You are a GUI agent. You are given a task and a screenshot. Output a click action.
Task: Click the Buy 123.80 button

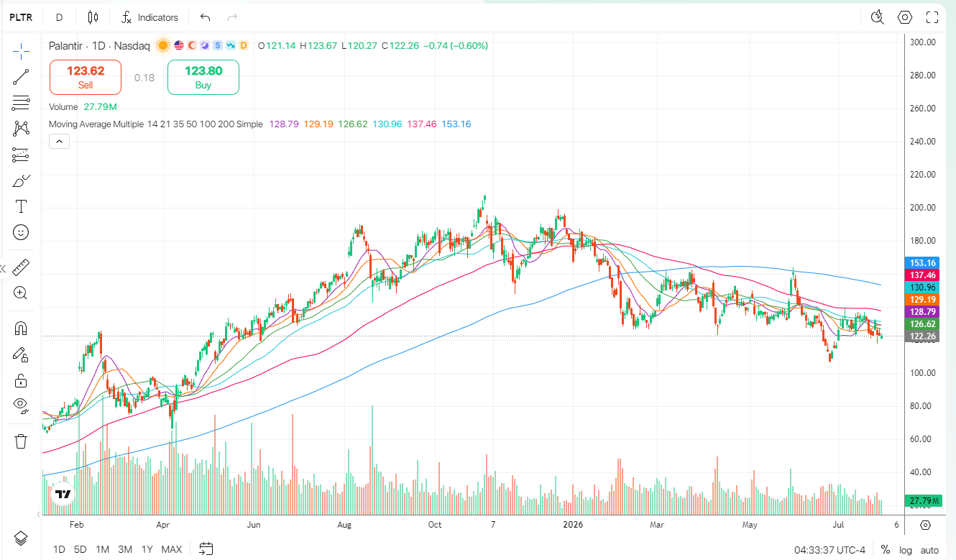203,77
